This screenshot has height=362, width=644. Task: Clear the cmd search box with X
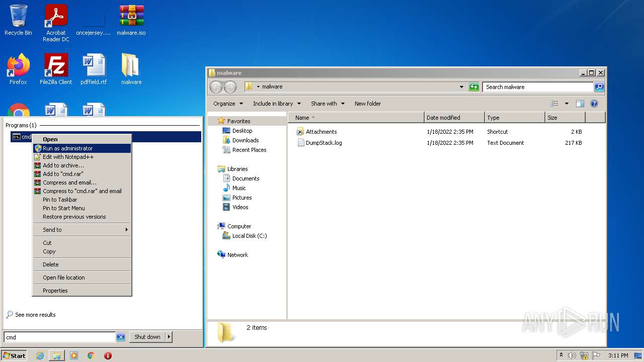pos(121,337)
